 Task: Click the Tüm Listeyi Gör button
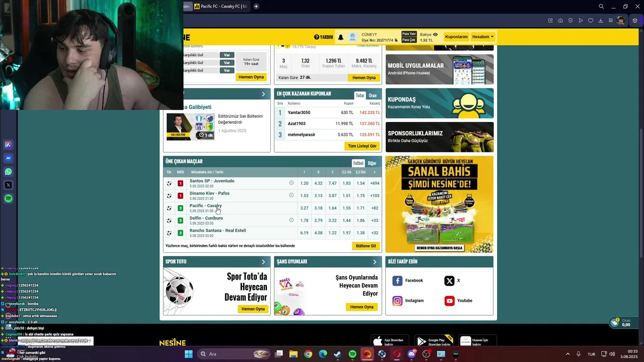[362, 146]
